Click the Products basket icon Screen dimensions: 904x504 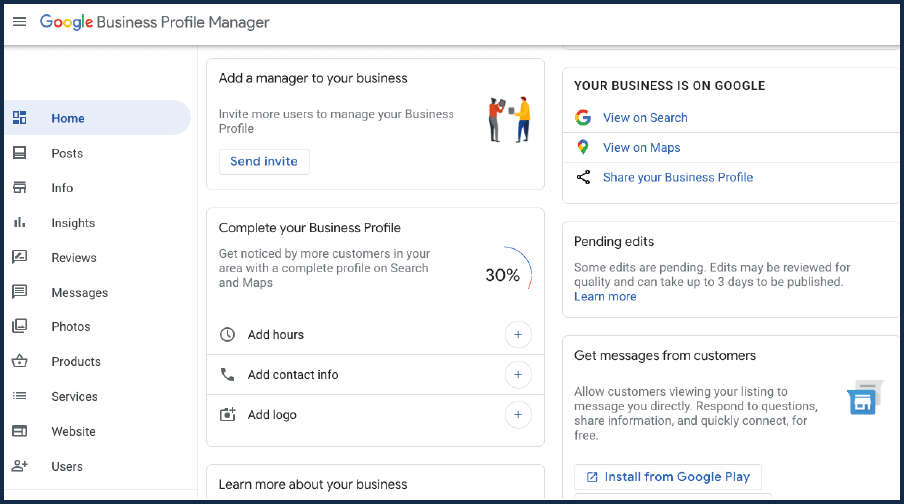point(20,361)
